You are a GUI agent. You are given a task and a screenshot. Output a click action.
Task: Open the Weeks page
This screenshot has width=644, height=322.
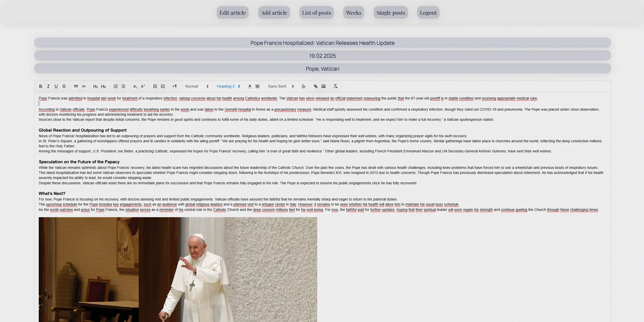(x=353, y=13)
